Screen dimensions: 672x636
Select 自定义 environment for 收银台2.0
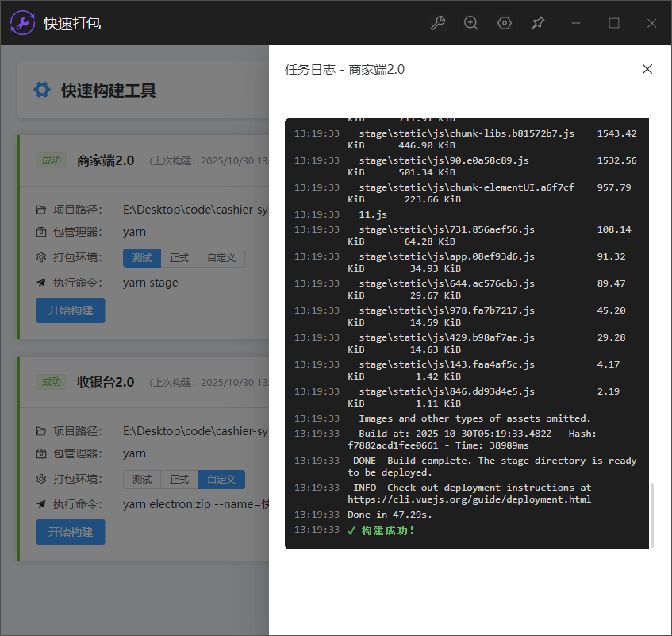coord(221,480)
